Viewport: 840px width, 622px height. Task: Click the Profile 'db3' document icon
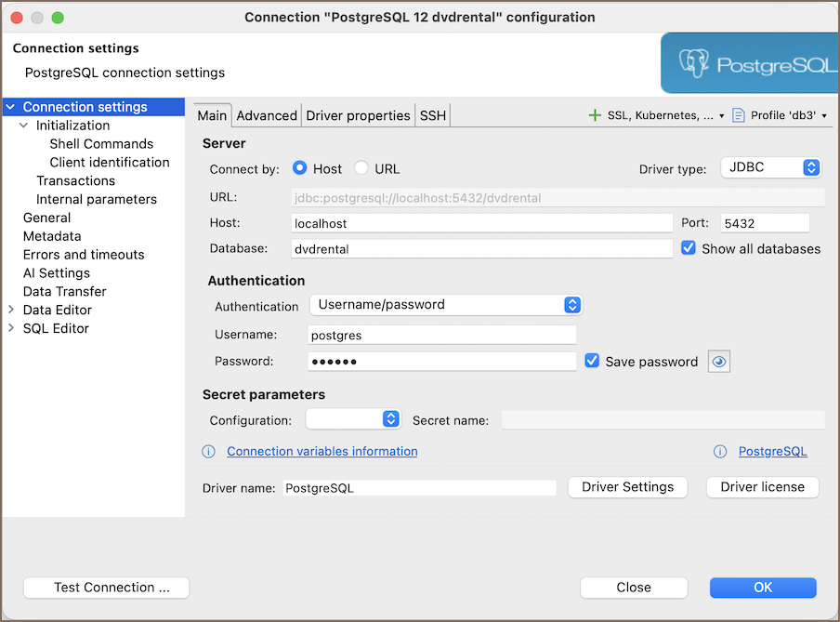point(739,115)
